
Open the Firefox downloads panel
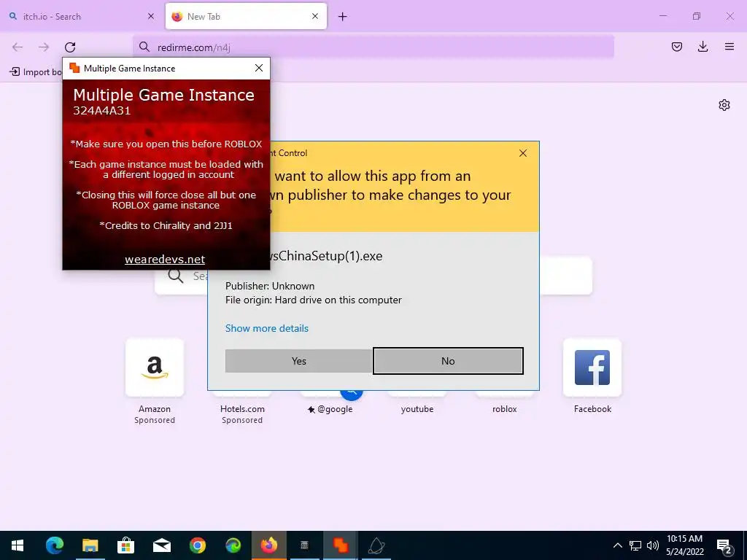(x=703, y=47)
